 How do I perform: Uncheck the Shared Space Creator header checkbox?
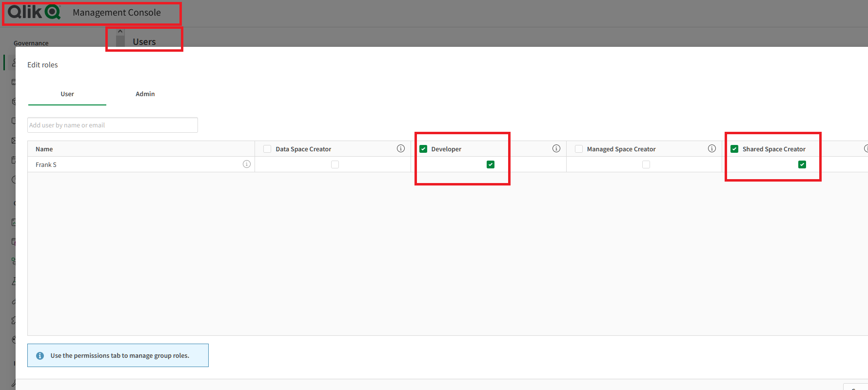click(x=734, y=149)
